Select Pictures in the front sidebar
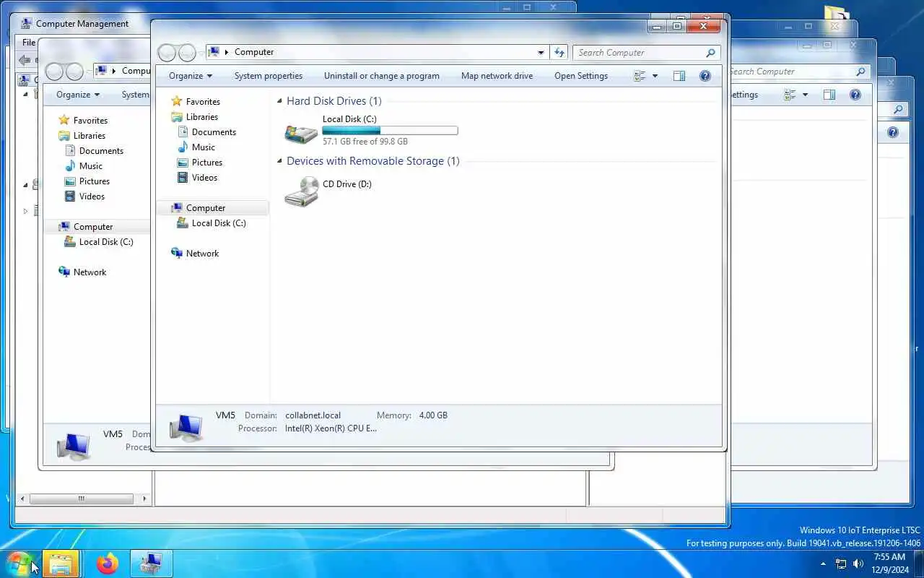This screenshot has width=924, height=578. [x=207, y=163]
